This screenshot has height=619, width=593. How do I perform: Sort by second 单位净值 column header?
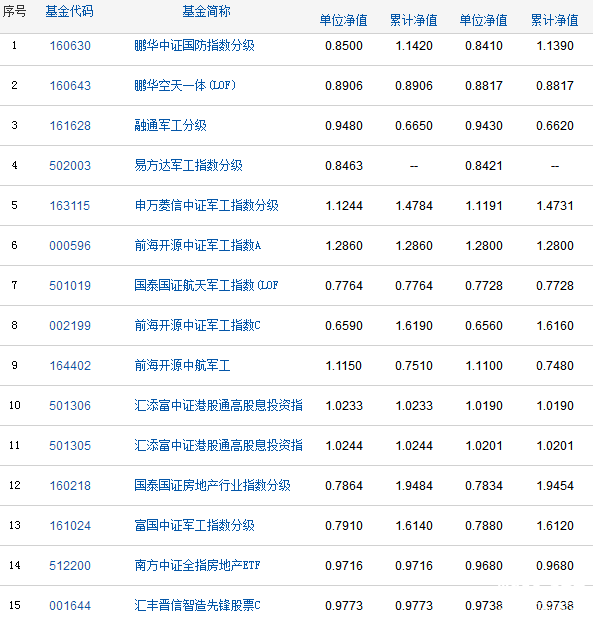pos(484,21)
